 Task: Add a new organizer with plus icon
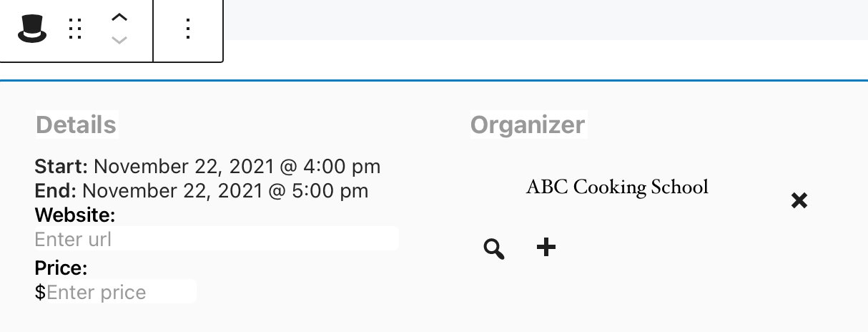[x=546, y=248]
